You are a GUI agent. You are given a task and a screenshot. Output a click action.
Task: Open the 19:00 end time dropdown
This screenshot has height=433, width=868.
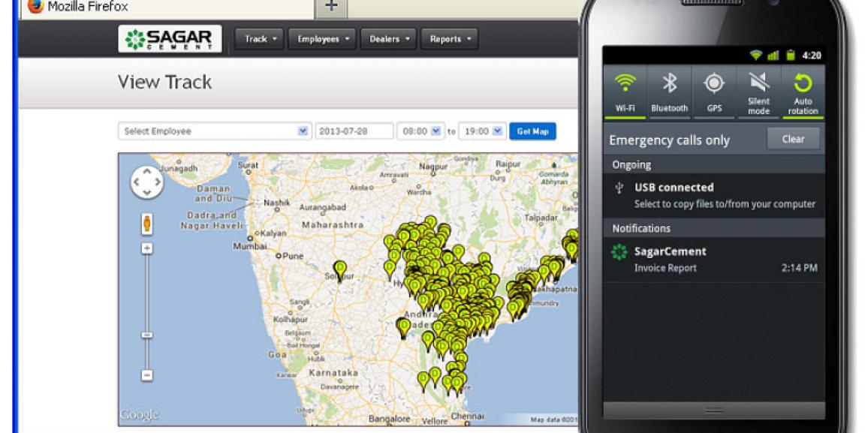482,131
